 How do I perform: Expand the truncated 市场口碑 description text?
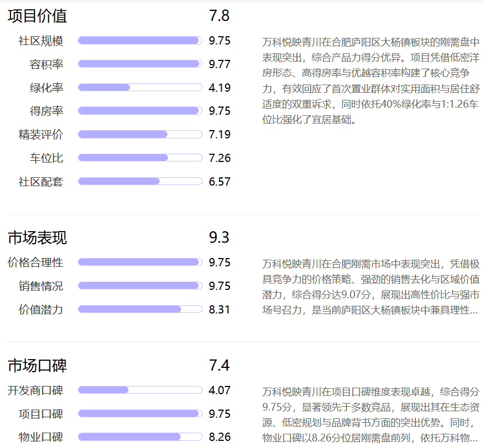click(371, 415)
